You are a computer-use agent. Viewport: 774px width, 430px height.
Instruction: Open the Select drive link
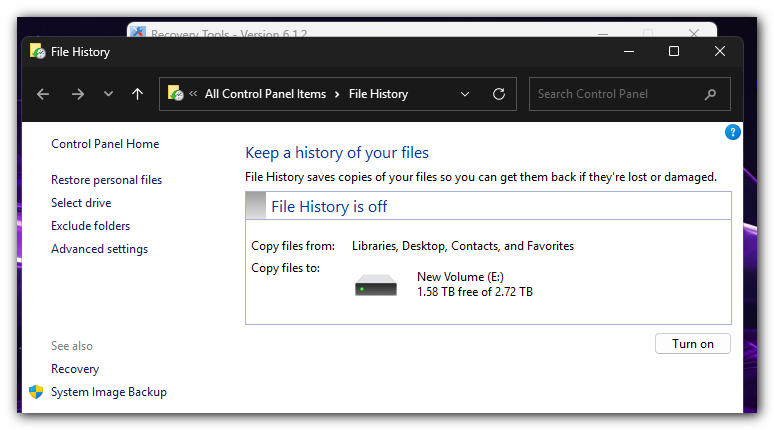coord(81,203)
